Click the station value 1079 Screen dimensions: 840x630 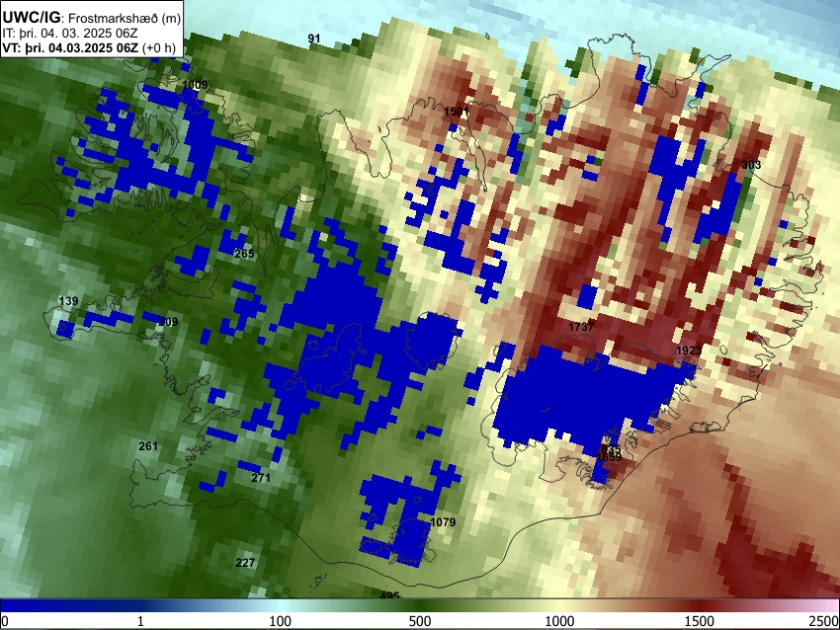(443, 522)
